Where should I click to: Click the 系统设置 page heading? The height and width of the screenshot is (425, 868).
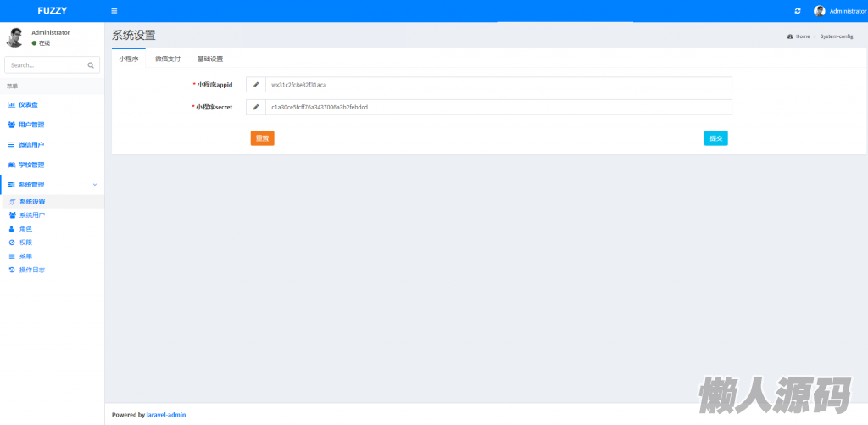133,36
